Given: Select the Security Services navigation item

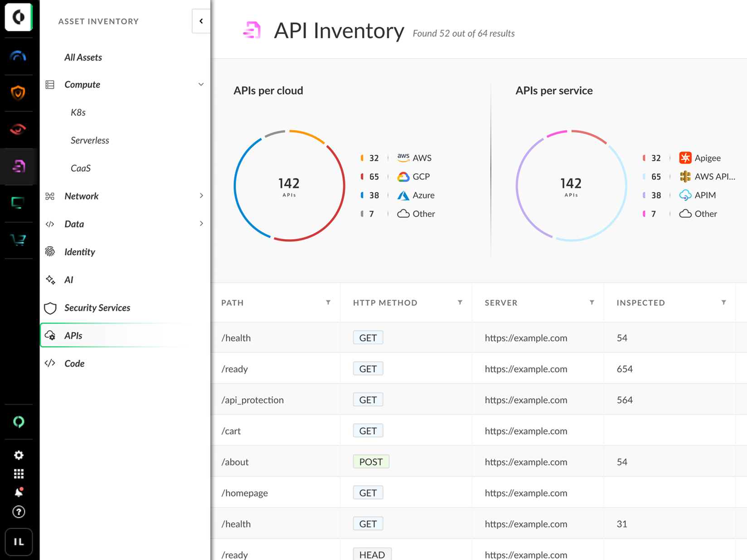Looking at the screenshot, I should tap(97, 308).
